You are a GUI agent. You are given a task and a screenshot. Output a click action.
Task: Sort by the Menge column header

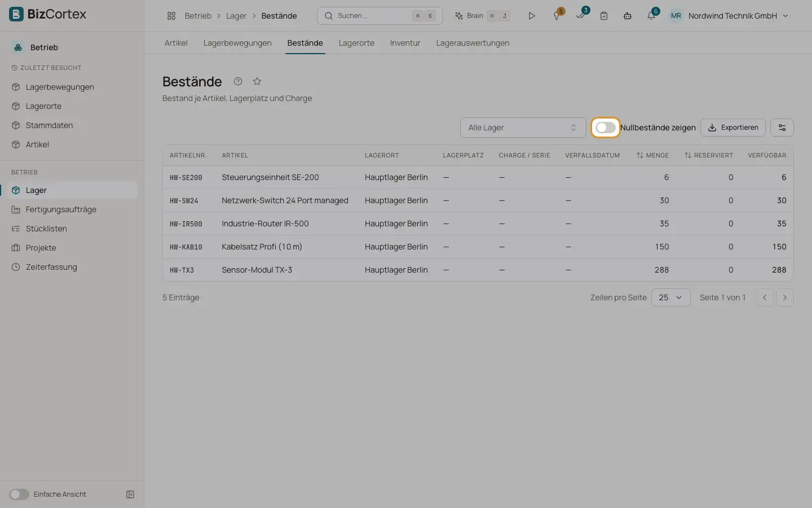[652, 155]
